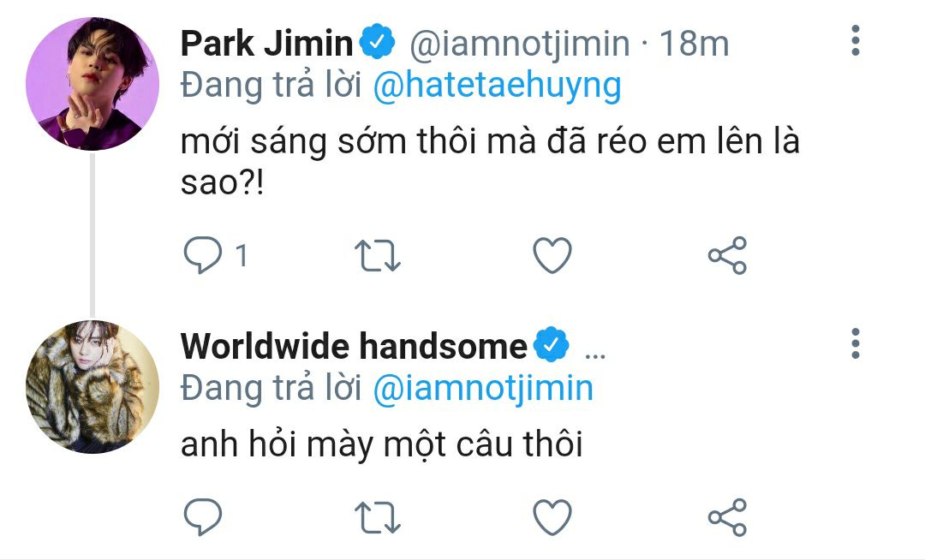Retweet Park Jimin's tweet

(378, 255)
